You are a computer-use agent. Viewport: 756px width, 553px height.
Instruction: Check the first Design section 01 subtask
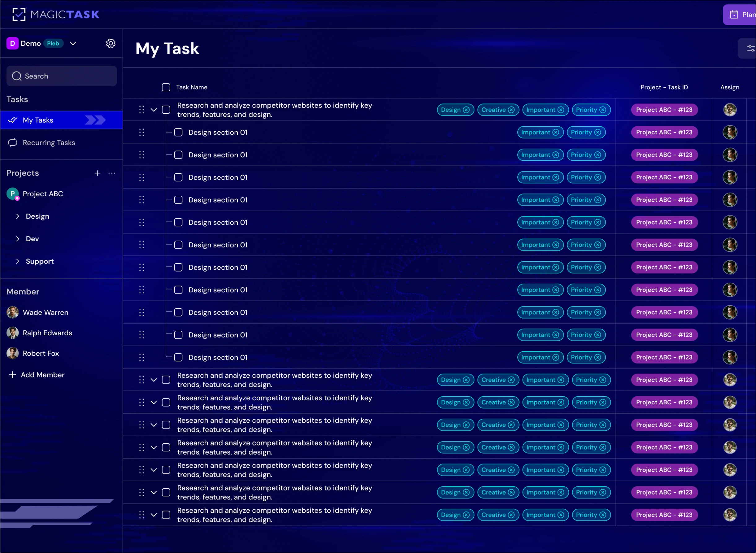(x=178, y=132)
